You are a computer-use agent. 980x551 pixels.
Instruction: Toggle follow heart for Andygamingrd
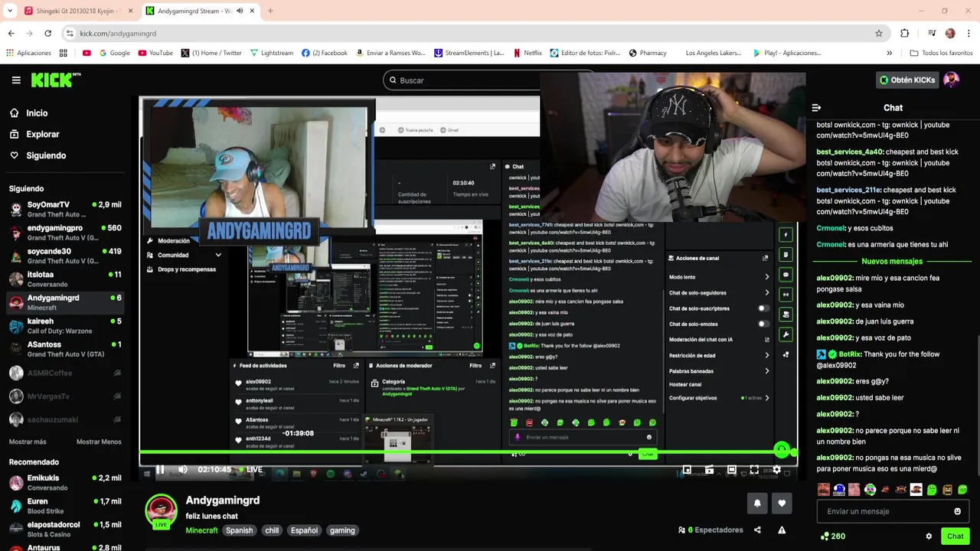[782, 503]
